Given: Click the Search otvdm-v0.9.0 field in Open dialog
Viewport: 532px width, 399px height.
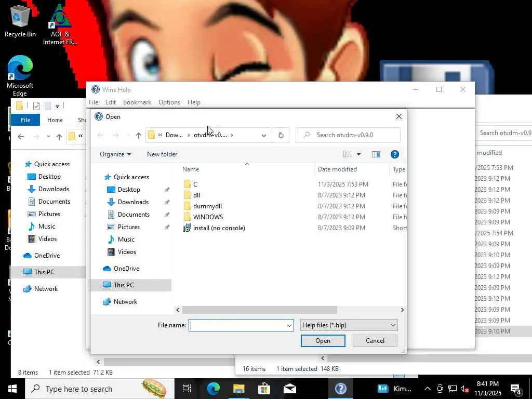Looking at the screenshot, I should click(x=348, y=135).
